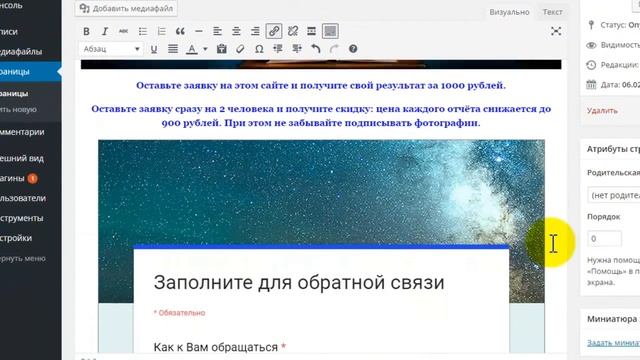Undo the last edit
The height and width of the screenshot is (360, 640).
tap(316, 49)
